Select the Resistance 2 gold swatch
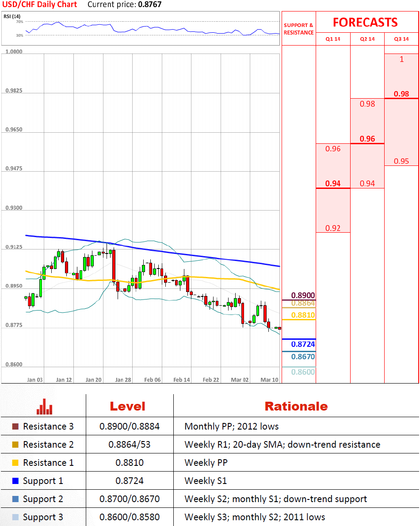 (x=15, y=445)
